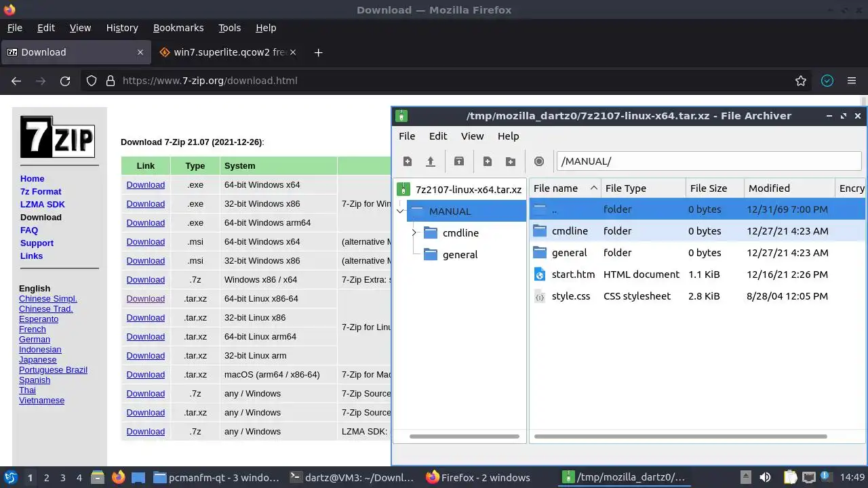Collapse the MANUAL tree node
The width and height of the screenshot is (868, 488).
400,211
